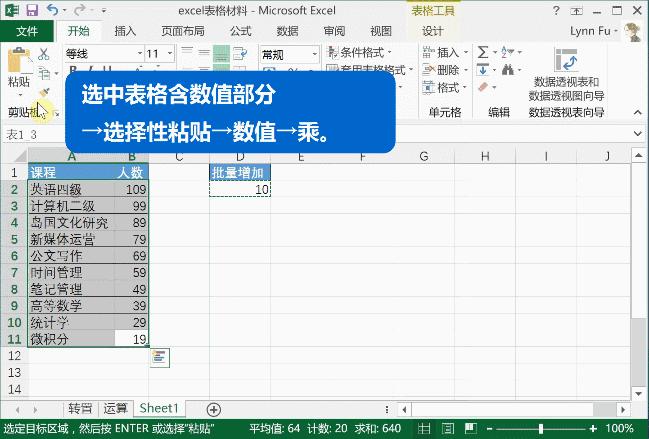Collapse the ribbon with the chevron
This screenshot has height=439, width=649.
pyautogui.click(x=638, y=112)
